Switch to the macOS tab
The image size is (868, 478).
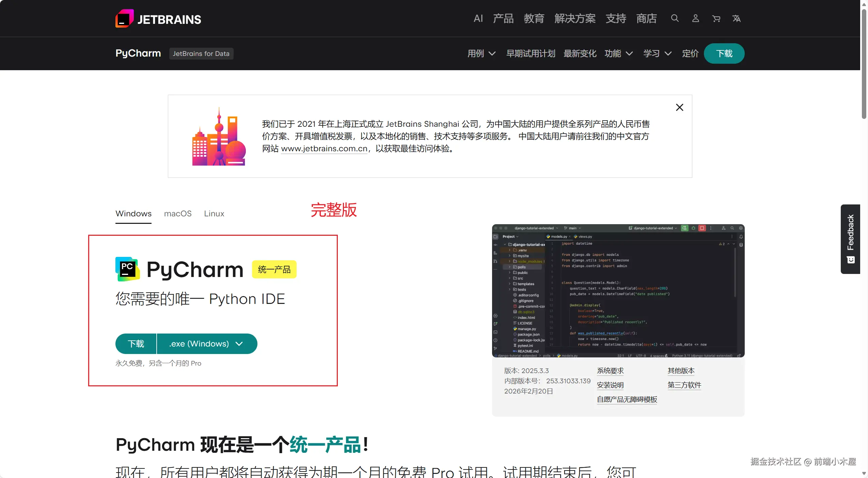coord(178,214)
